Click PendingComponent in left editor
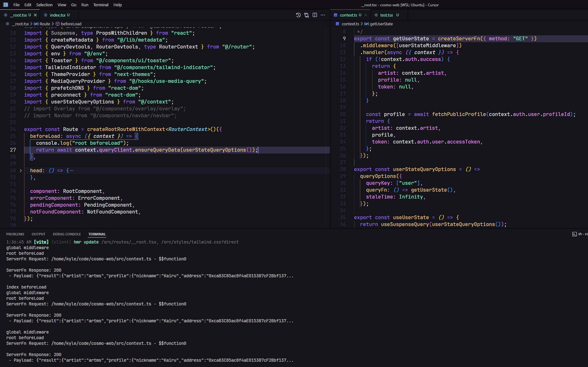The image size is (588, 367). click(x=108, y=205)
